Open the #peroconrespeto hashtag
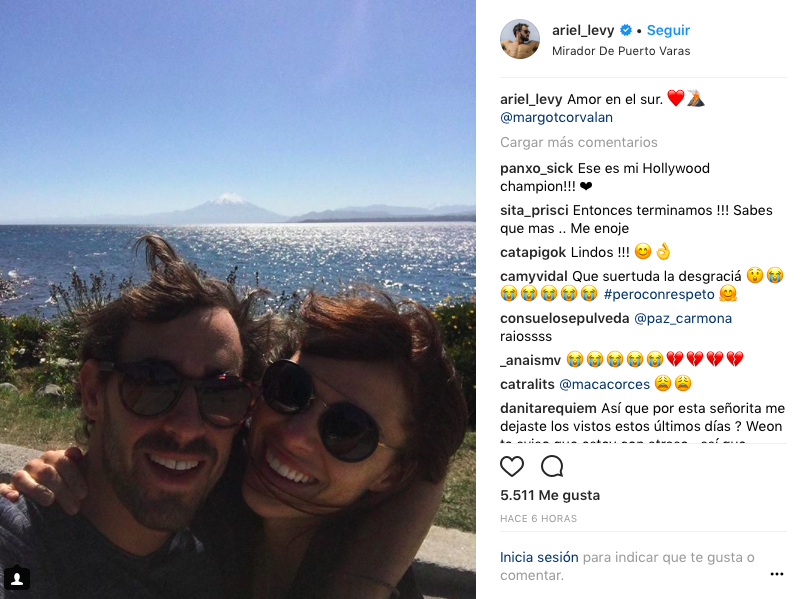This screenshot has width=806, height=599. pyautogui.click(x=659, y=294)
